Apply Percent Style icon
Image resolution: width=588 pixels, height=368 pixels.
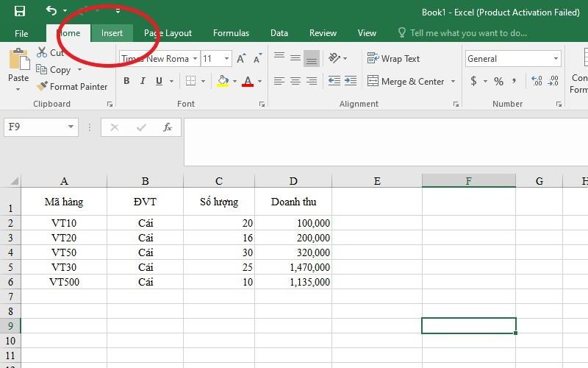(x=498, y=81)
